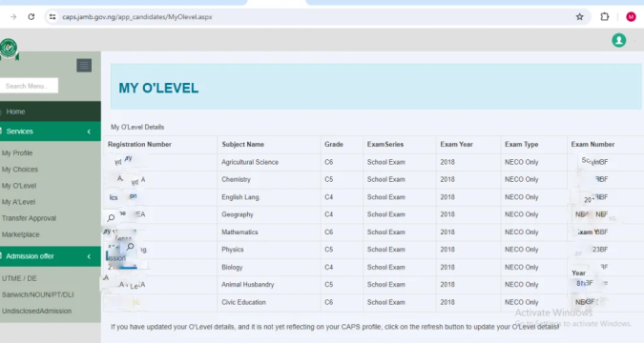Click grade C5 in Chemistry row
644x343 pixels.
pos(328,179)
